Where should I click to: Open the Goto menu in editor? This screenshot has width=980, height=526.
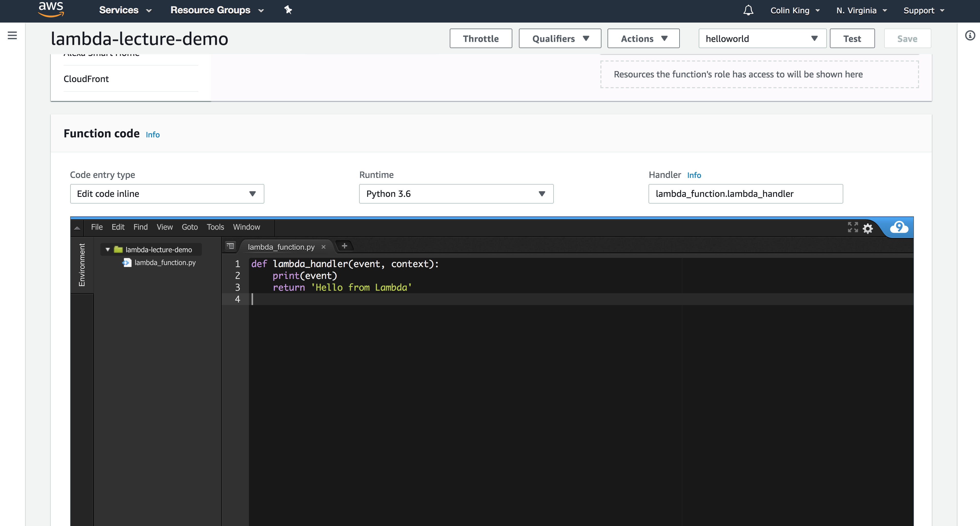pyautogui.click(x=190, y=227)
